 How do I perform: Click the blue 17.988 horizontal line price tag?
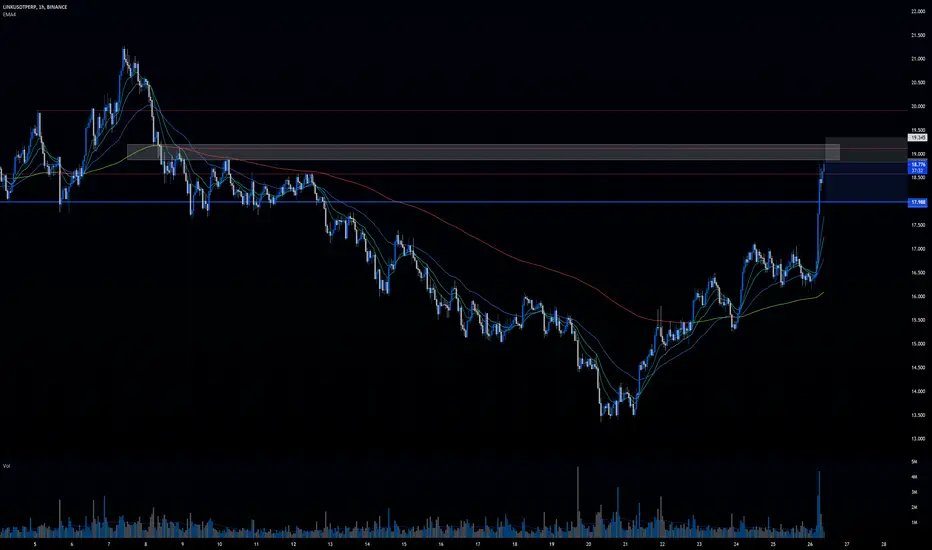[x=918, y=202]
